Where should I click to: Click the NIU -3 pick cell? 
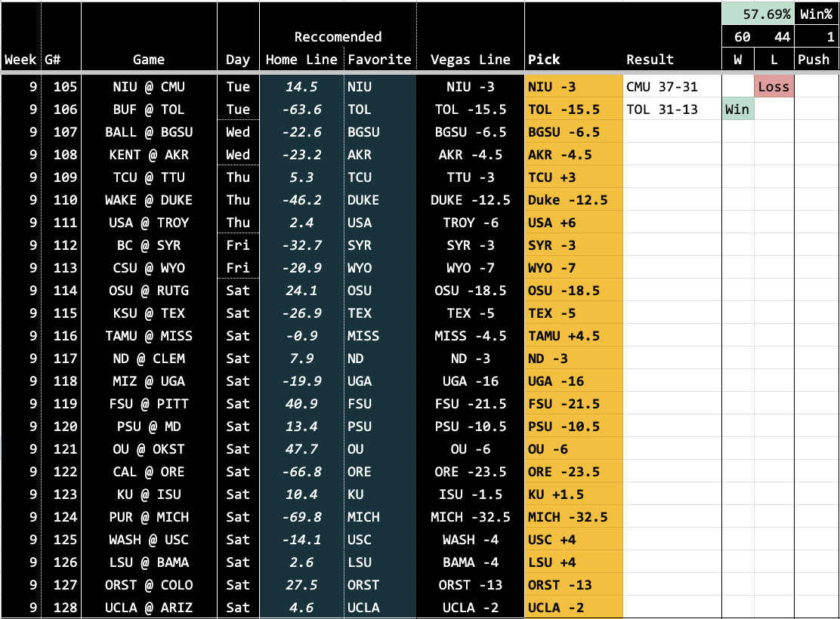tap(573, 87)
